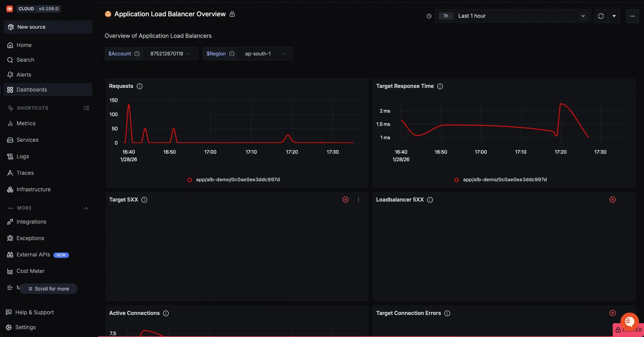This screenshot has height=337, width=644.
Task: Click the Scroll for more button
Action: tap(49, 289)
